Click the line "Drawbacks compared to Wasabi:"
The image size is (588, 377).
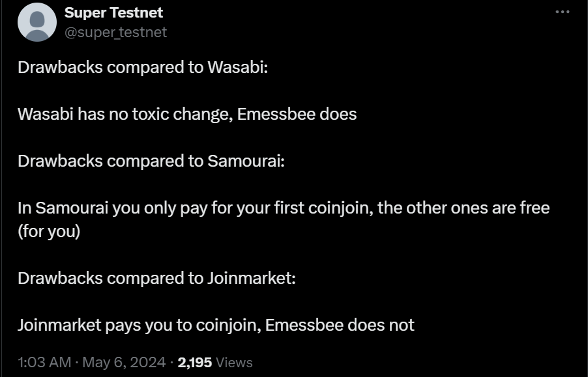[x=143, y=67]
